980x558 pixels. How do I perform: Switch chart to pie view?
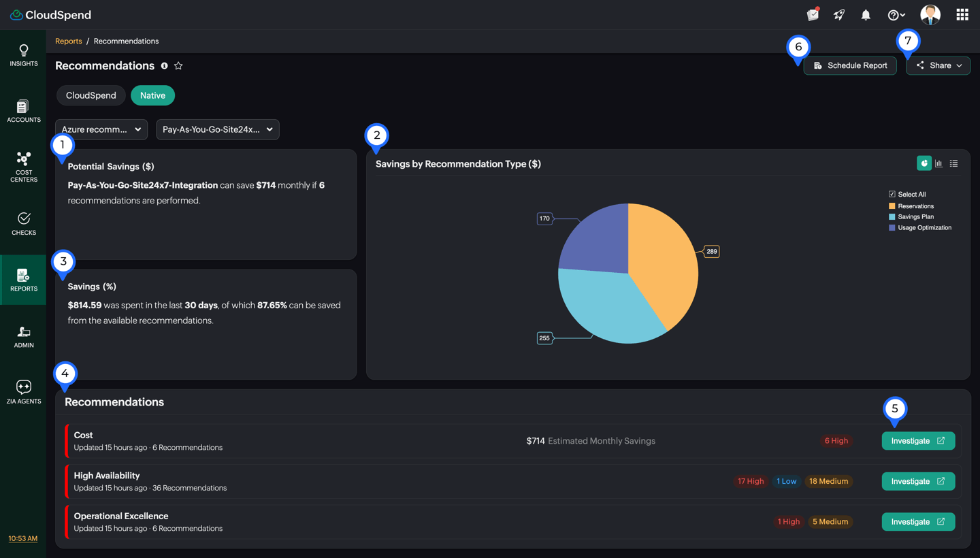(x=924, y=163)
